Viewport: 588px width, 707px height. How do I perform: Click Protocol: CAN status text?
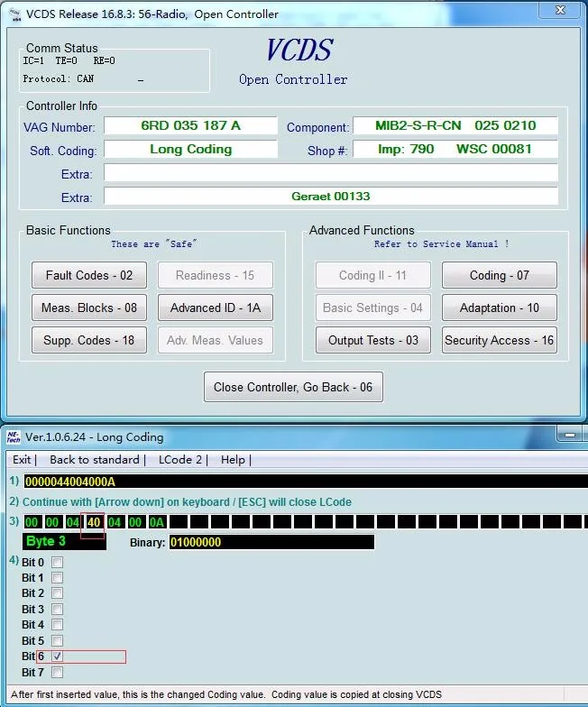pyautogui.click(x=59, y=79)
